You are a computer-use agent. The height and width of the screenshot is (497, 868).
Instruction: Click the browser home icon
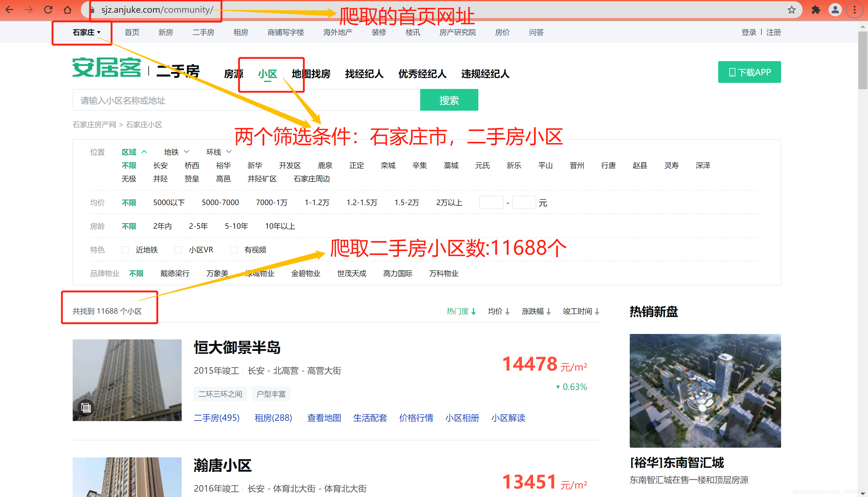pyautogui.click(x=68, y=10)
